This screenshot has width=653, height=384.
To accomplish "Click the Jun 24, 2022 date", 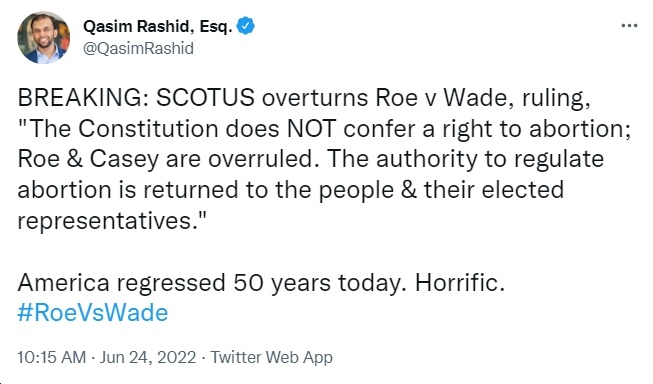I will tap(147, 357).
